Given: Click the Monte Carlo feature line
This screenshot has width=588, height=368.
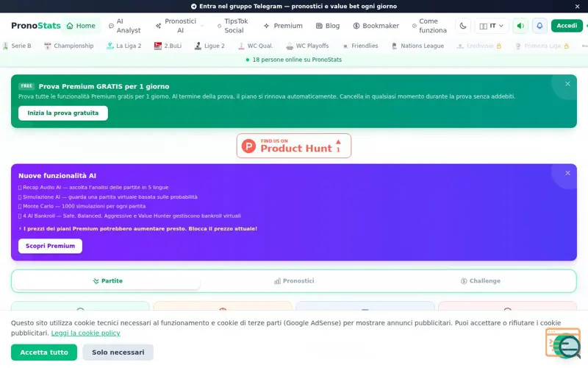Looking at the screenshot, I should (x=82, y=206).
